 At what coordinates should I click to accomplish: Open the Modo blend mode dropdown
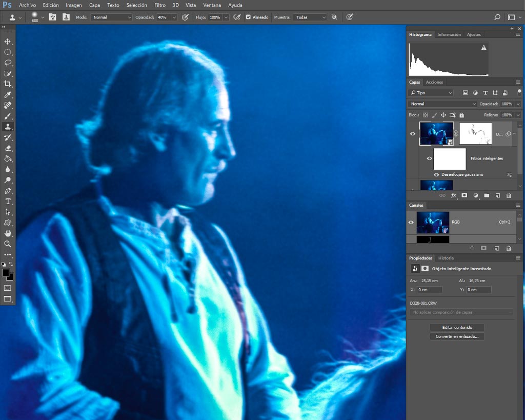[111, 17]
